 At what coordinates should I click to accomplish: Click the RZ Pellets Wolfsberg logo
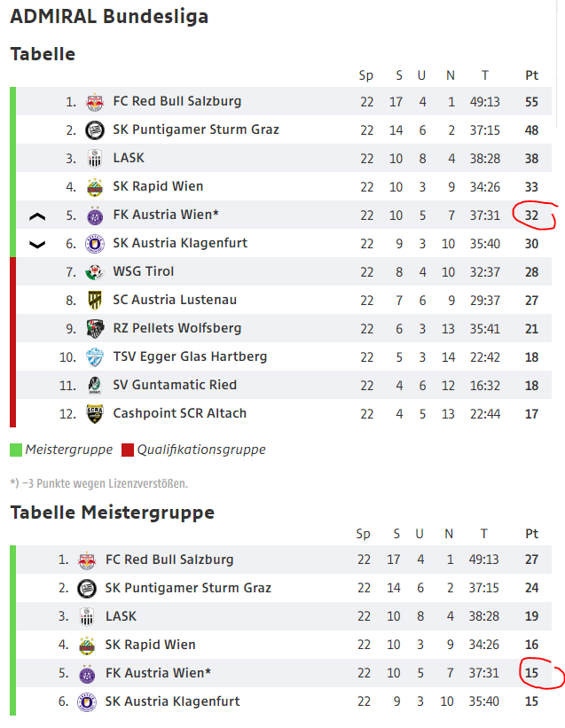[95, 328]
